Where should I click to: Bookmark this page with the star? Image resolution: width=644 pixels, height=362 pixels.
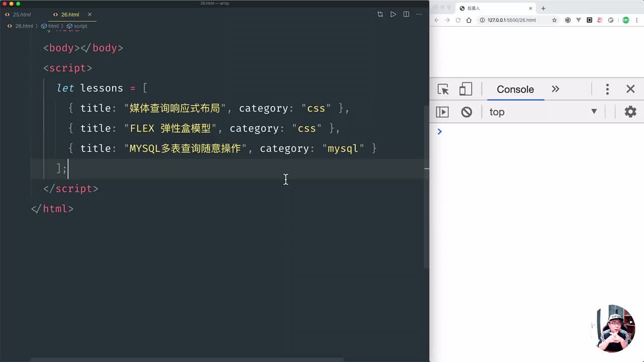click(554, 20)
